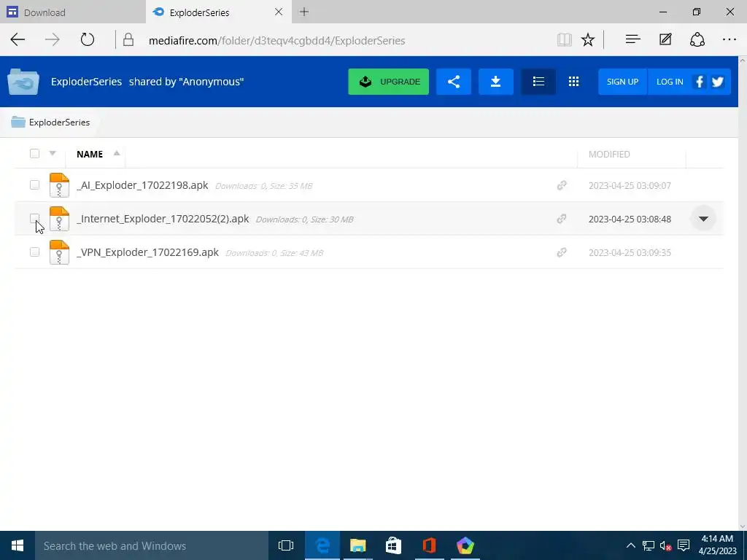747x560 pixels.
Task: Open the Windows Start menu
Action: (x=18, y=545)
